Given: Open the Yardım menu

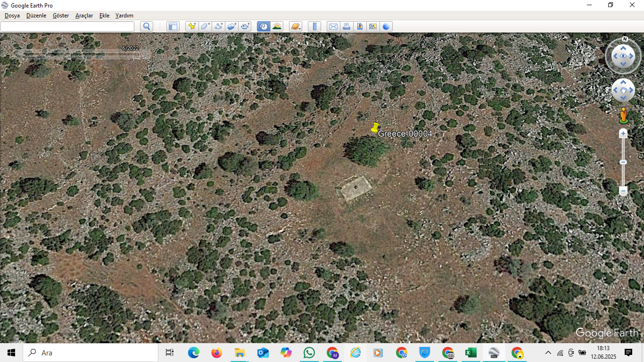Looking at the screenshot, I should click(x=124, y=16).
